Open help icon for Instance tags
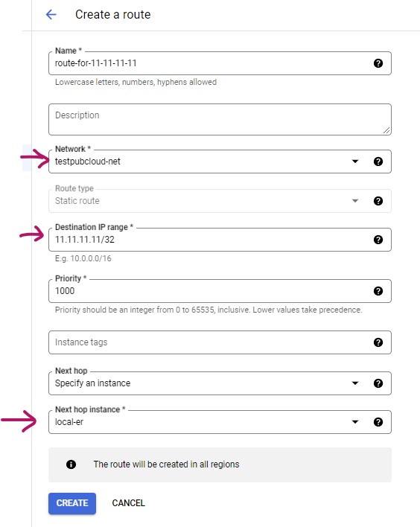420x527 pixels. point(378,342)
